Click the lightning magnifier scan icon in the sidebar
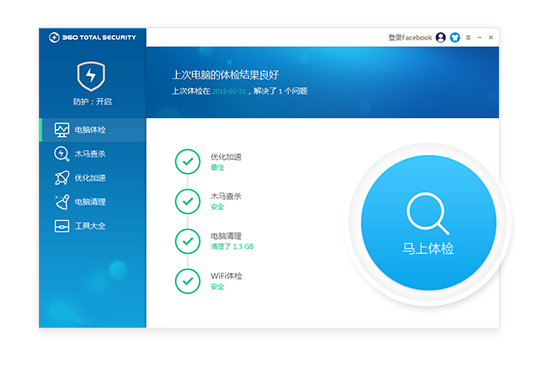 click(x=62, y=154)
